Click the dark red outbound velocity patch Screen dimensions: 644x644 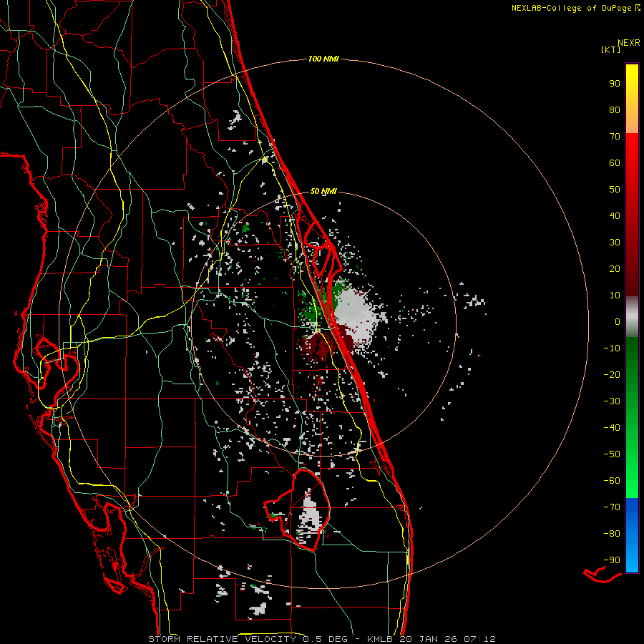coord(316,344)
